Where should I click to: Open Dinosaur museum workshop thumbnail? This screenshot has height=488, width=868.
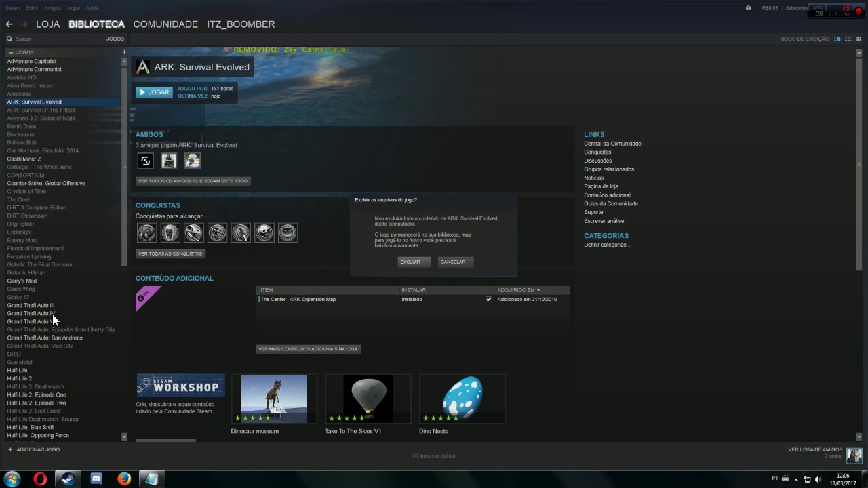[x=274, y=399]
